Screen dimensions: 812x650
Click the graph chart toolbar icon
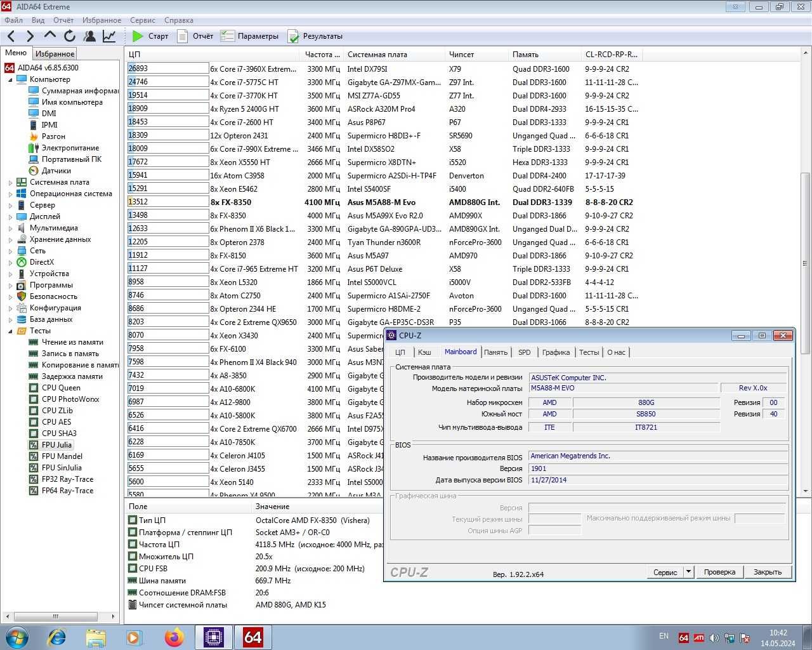coord(110,36)
